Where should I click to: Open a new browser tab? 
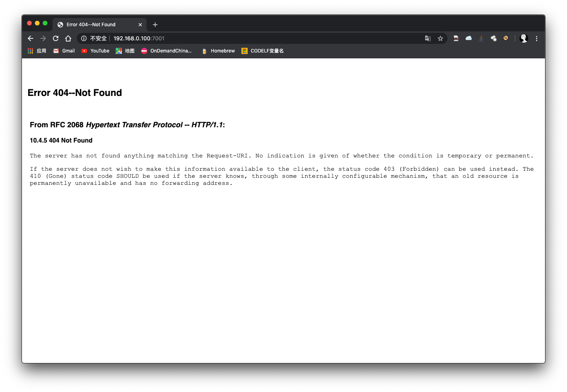point(155,24)
